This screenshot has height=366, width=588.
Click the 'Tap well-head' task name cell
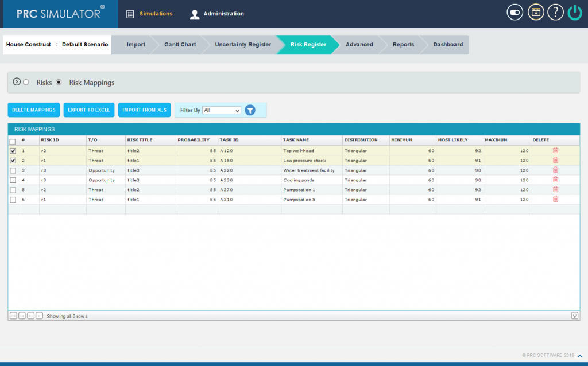coord(312,151)
